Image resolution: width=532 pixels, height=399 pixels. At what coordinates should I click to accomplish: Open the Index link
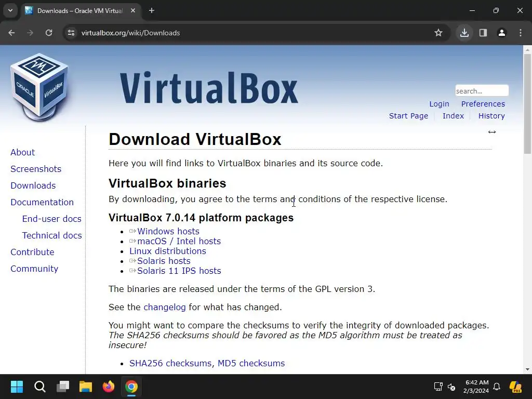tap(453, 116)
